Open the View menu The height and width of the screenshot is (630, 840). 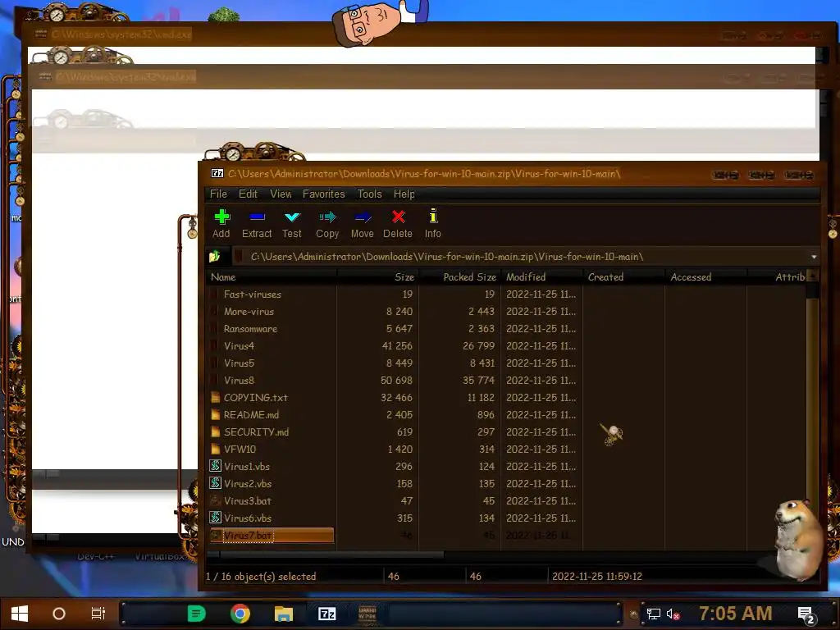pyautogui.click(x=281, y=194)
